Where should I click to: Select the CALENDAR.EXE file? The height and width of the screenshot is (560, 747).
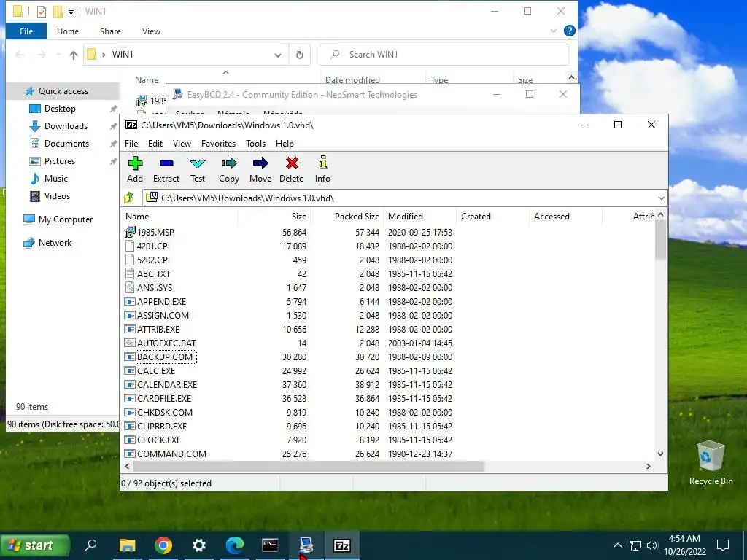click(x=167, y=385)
